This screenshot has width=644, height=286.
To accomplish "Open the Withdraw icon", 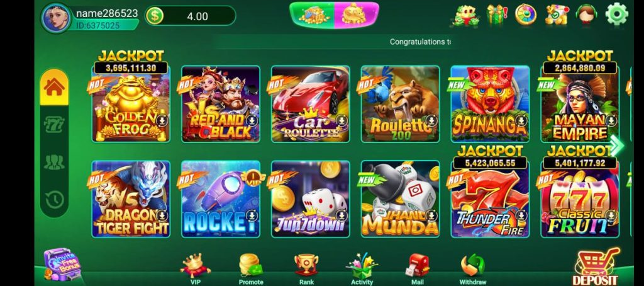I will point(473,269).
